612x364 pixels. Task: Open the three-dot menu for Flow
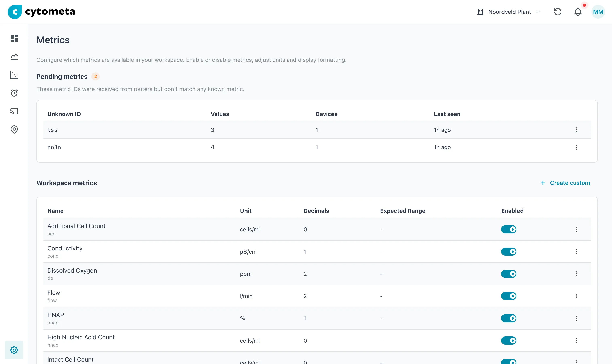[x=576, y=296]
